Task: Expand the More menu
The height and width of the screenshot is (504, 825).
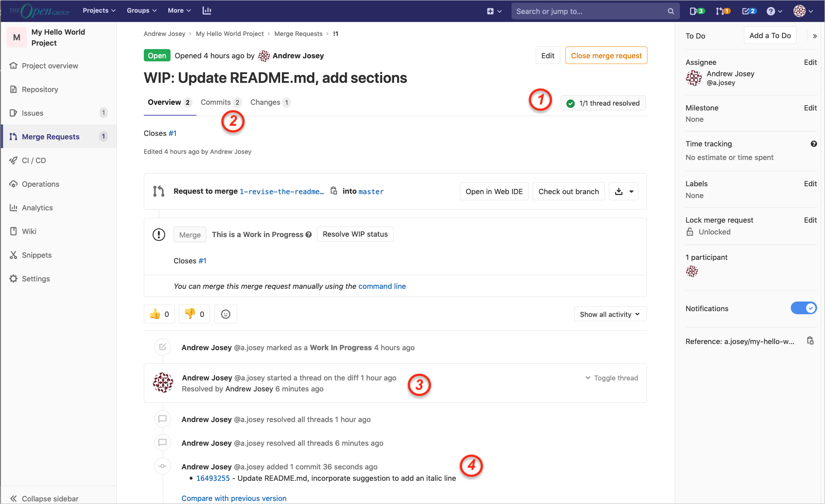Action: click(179, 11)
